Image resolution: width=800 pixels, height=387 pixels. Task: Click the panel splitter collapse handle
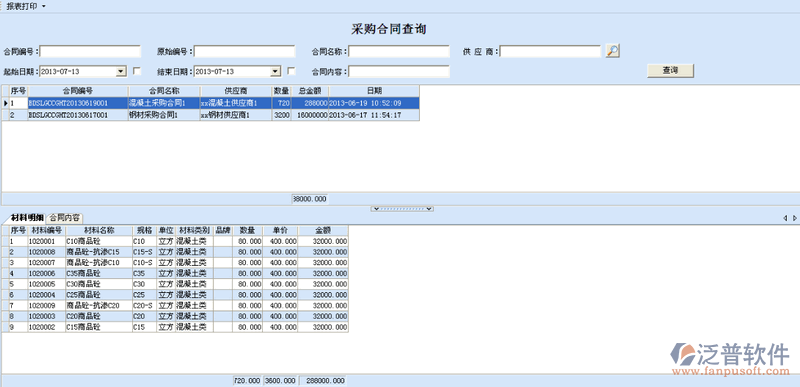(403, 209)
